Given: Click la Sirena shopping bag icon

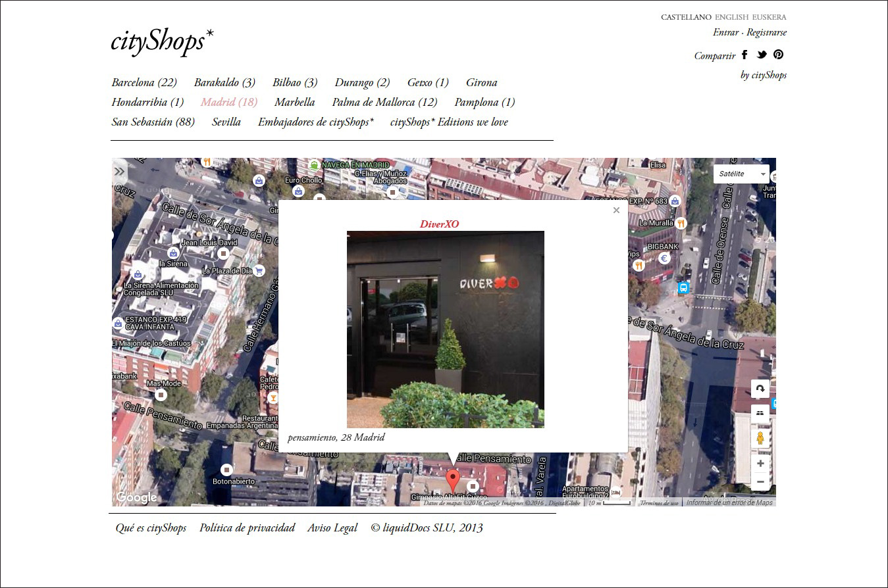Looking at the screenshot, I should 173,253.
